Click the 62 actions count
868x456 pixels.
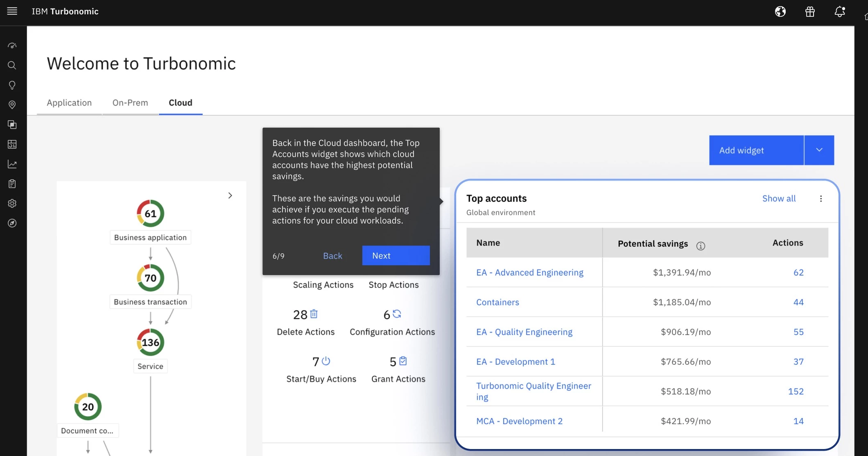click(798, 273)
